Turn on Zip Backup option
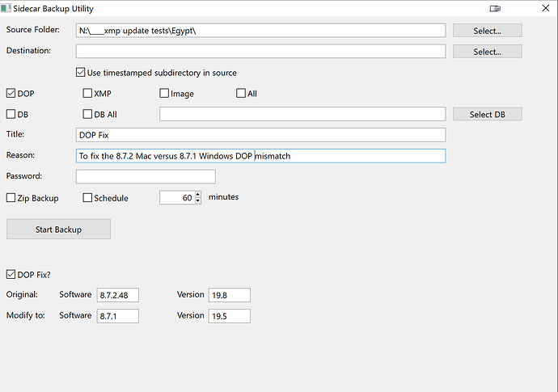The width and height of the screenshot is (558, 392). tap(11, 198)
